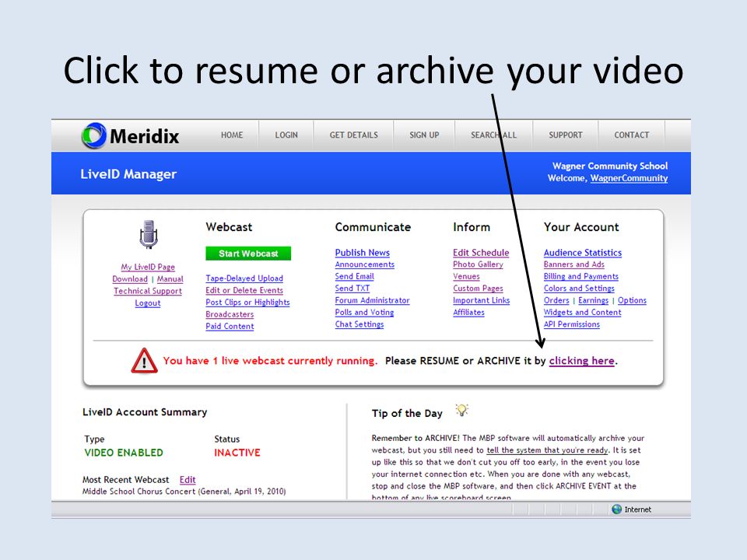Click the 'VIDEO ENABLED' type value

tap(124, 453)
